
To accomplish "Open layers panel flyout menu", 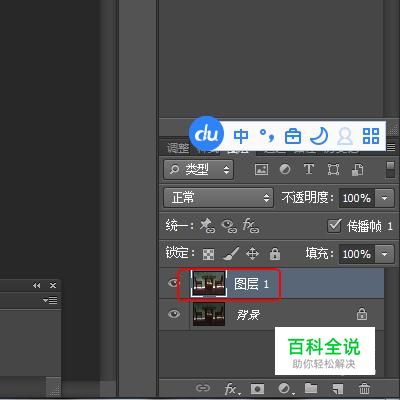I will coord(391,147).
